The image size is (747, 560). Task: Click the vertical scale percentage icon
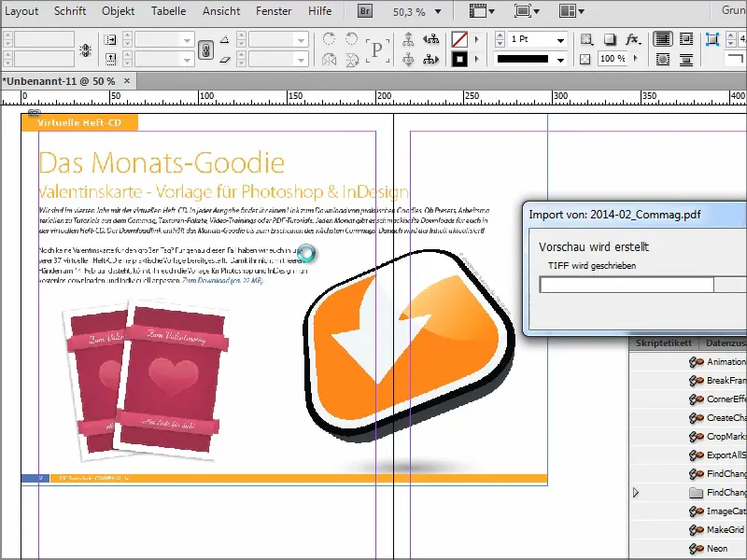coord(110,60)
